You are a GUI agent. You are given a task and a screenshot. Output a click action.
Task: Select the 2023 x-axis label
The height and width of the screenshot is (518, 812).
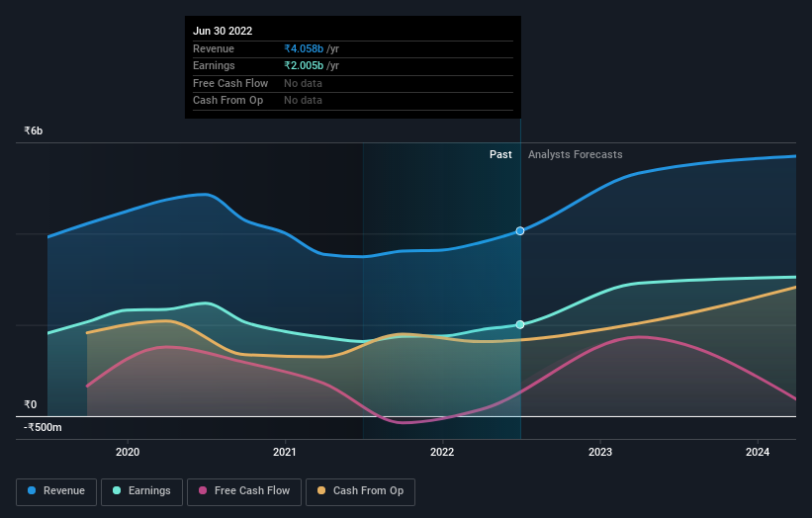coord(600,452)
